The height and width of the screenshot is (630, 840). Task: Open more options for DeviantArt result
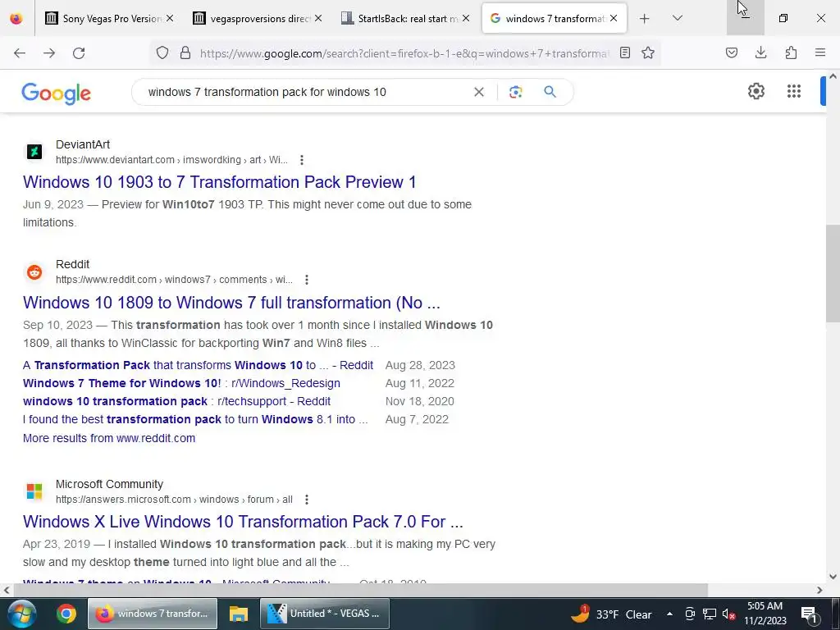302,160
